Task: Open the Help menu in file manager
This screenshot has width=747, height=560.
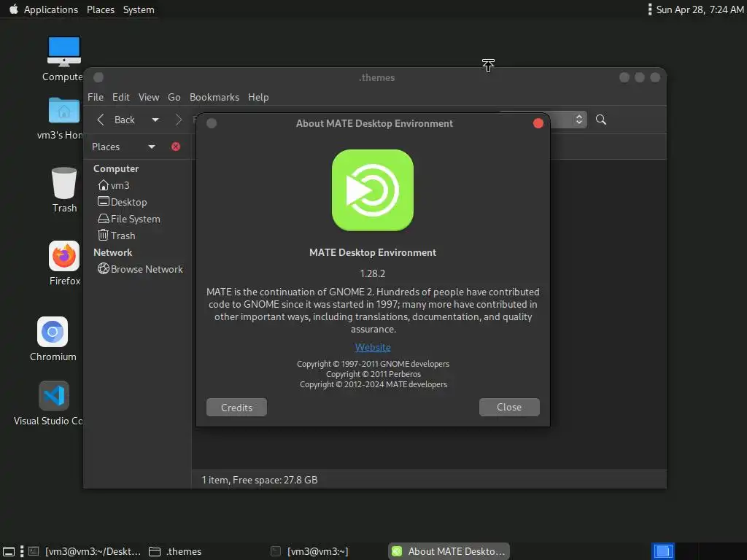Action: coord(258,97)
